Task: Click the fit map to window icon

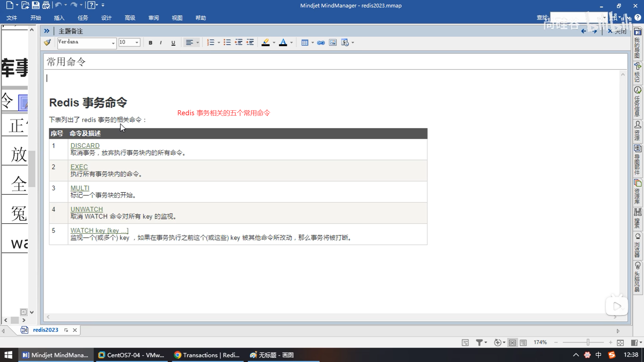Action: (620, 342)
